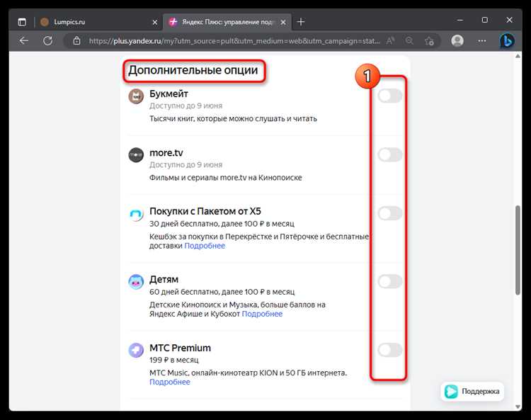The image size is (531, 420).
Task: Toggle Покупки с Пакетом от X5 switch
Action: (x=390, y=213)
